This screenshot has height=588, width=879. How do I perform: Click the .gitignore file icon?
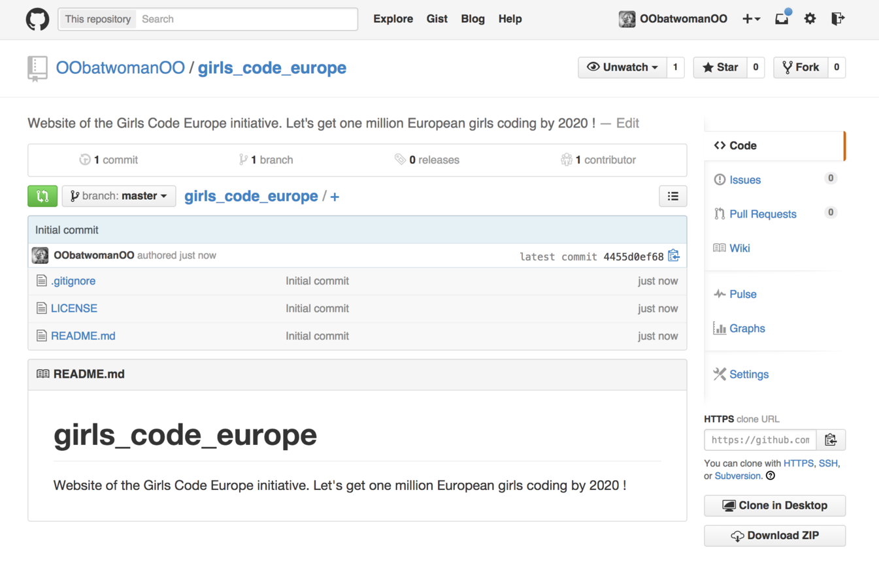coord(41,281)
